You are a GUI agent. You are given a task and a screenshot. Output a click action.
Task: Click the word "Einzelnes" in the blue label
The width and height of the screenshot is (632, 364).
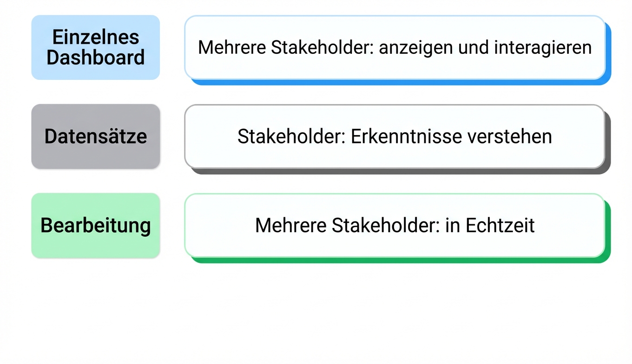pos(95,37)
